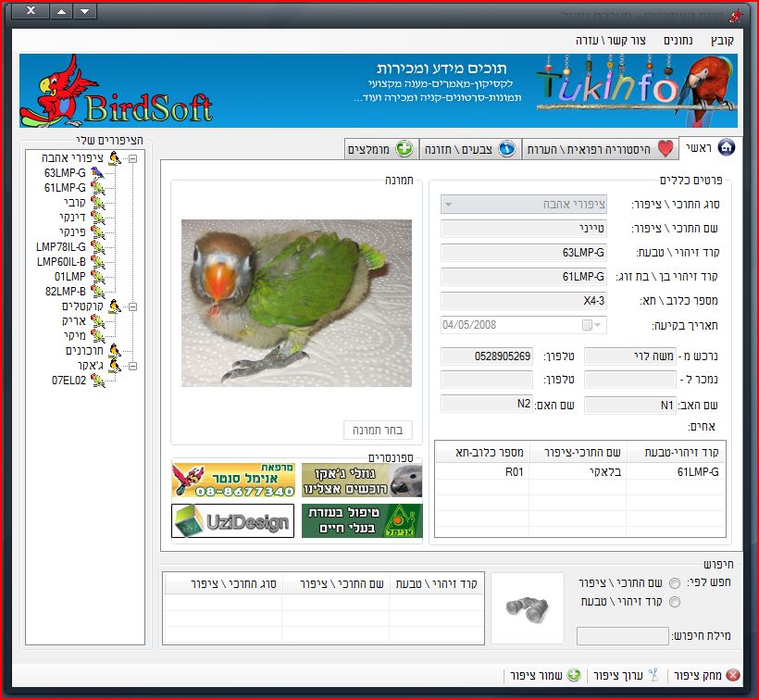Select search by ring code radio button
This screenshot has height=700, width=759.
674,602
